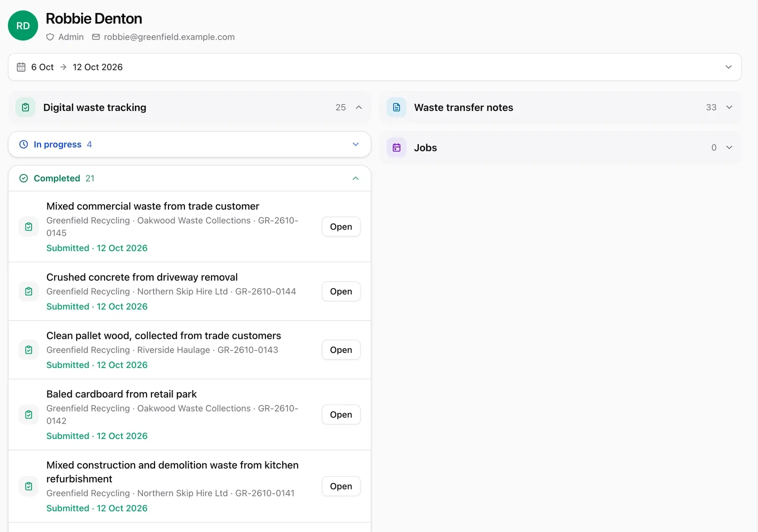This screenshot has height=532, width=758.
Task: Click Submitted status under Crushed concrete
Action: tap(97, 306)
